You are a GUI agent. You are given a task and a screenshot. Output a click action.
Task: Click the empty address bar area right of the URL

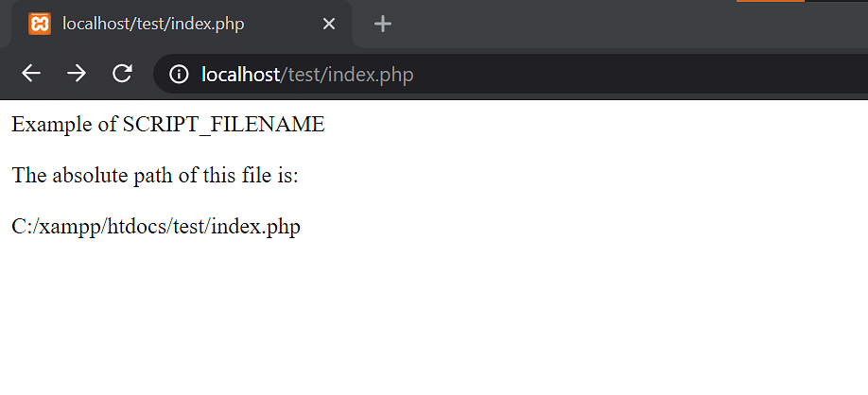pos(636,74)
